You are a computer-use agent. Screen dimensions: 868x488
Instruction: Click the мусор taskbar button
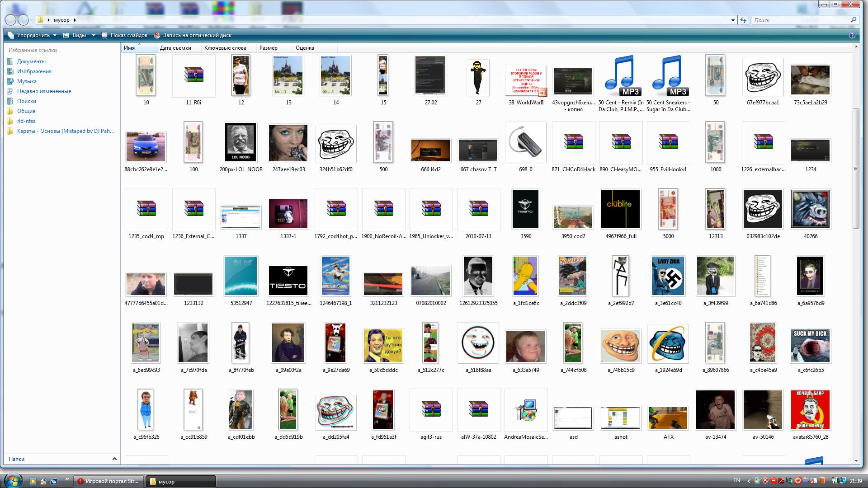[x=181, y=481]
